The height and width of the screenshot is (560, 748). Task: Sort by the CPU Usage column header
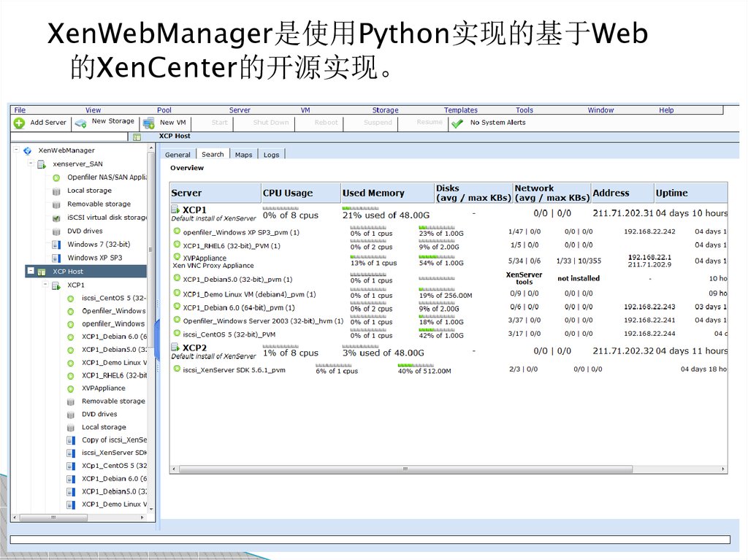[x=288, y=193]
